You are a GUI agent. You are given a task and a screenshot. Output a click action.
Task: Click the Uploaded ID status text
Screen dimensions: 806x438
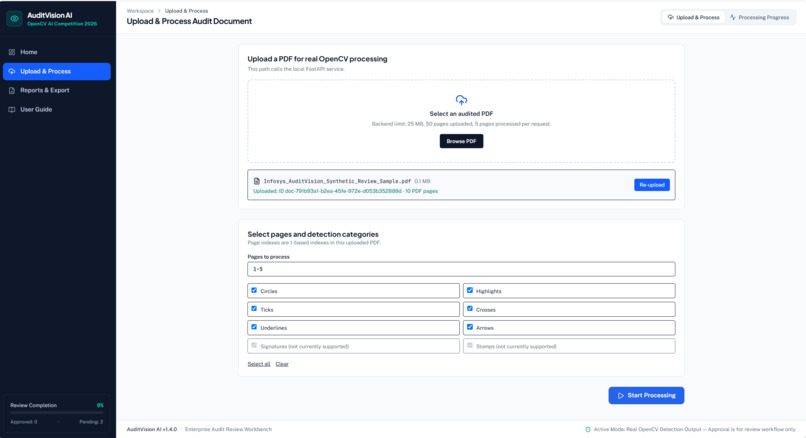click(345, 191)
